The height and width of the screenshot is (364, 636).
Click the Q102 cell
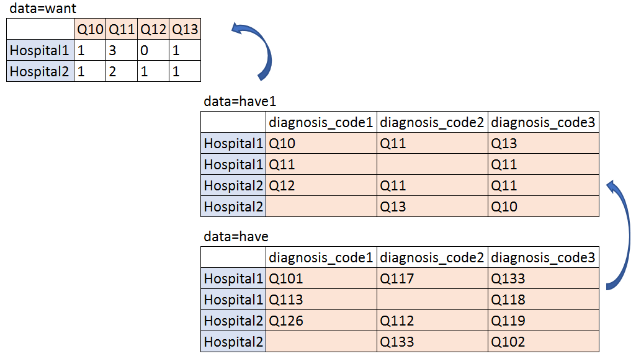[x=544, y=342]
